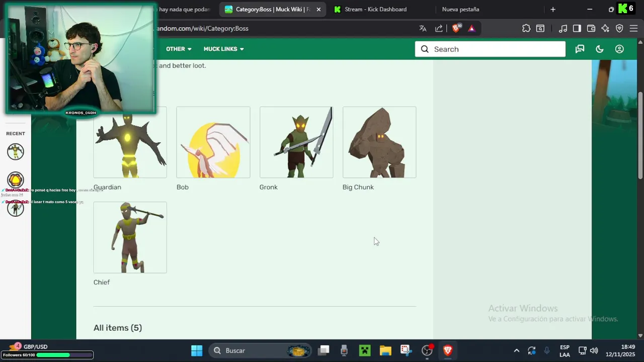Open the OBS Studio taskbar icon
Screen dimensions: 644x362
pos(427,350)
